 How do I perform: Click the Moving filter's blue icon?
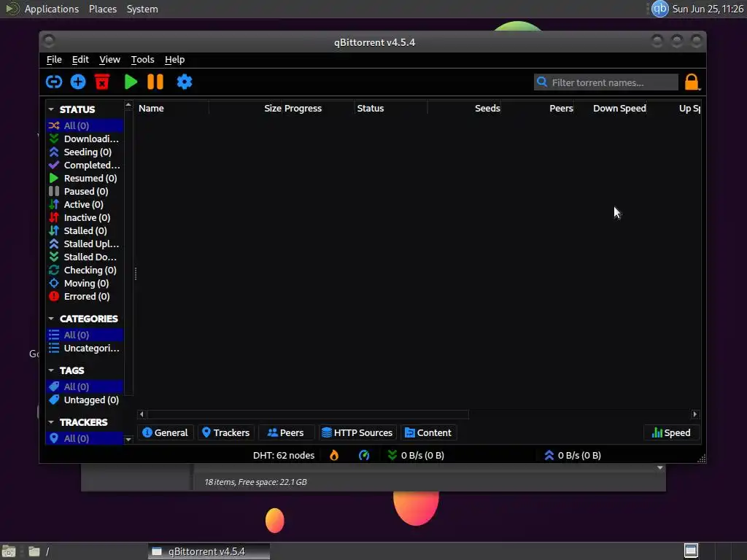click(x=54, y=283)
